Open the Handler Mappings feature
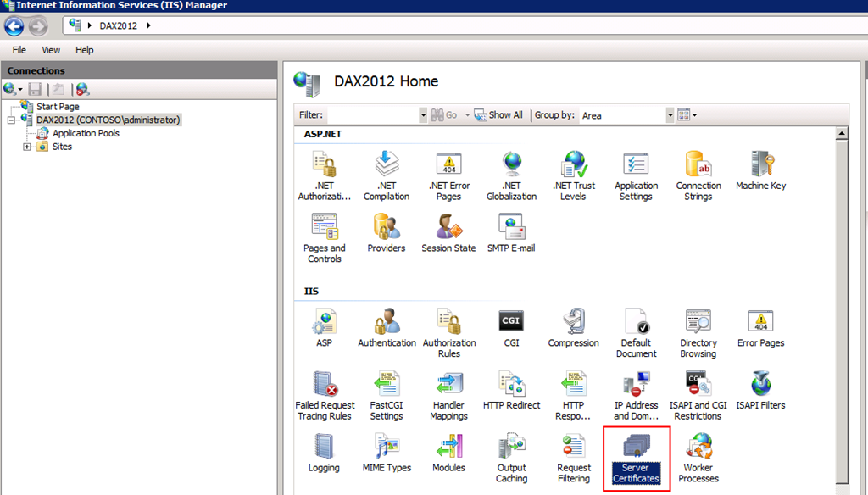This screenshot has height=495, width=868. (x=448, y=396)
